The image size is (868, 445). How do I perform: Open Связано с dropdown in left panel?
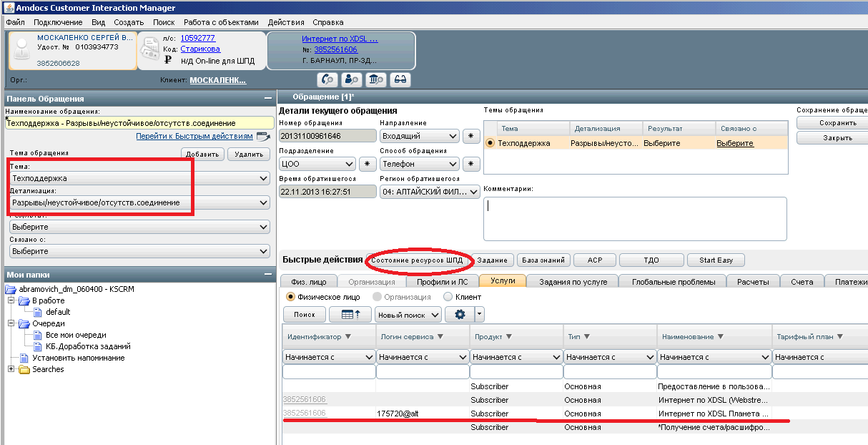pyautogui.click(x=140, y=252)
